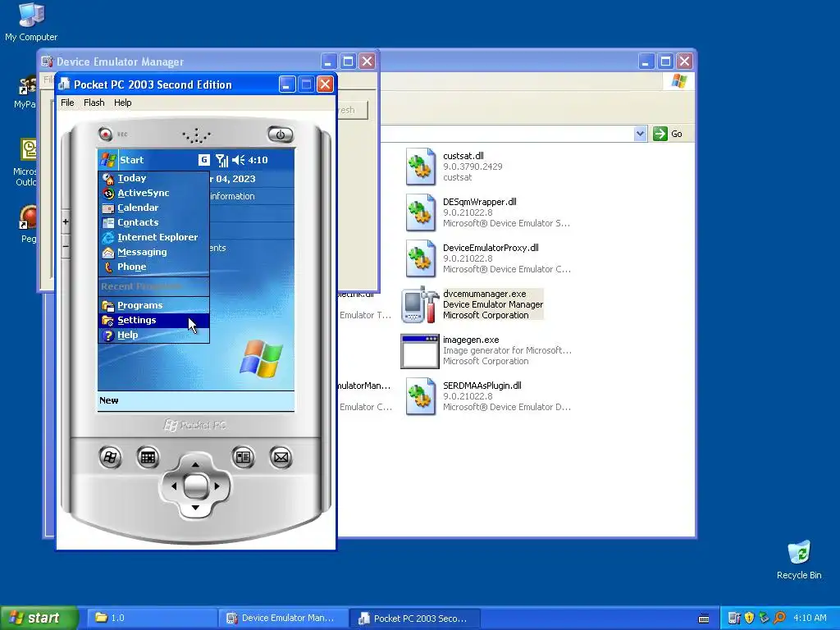The width and height of the screenshot is (840, 630).
Task: Click the GPRS 'G' status icon
Action: 203,160
